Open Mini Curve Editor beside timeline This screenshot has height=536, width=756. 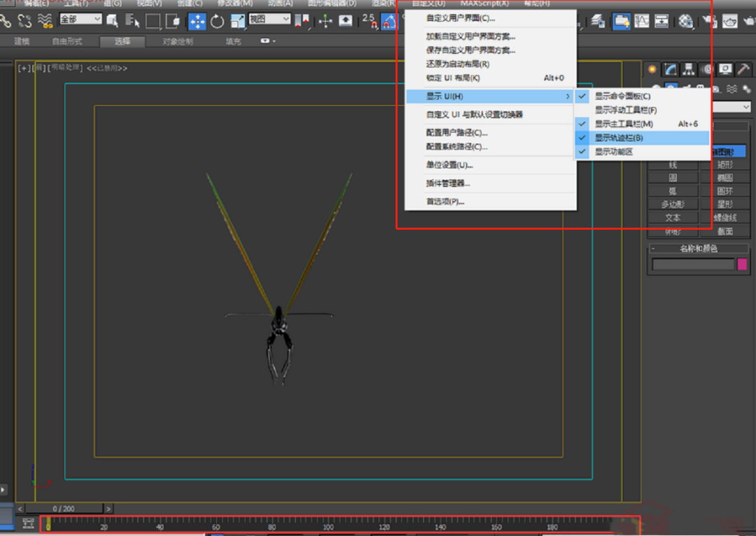28,523
